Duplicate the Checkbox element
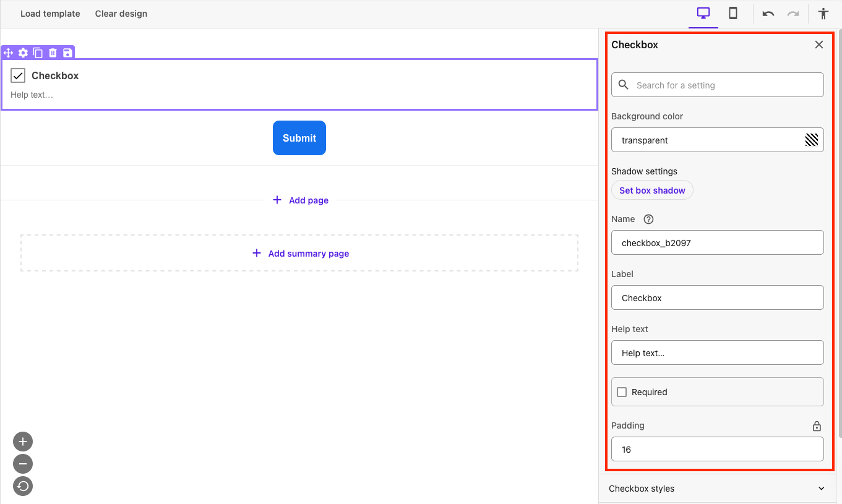Image resolution: width=842 pixels, height=504 pixels. click(x=38, y=53)
